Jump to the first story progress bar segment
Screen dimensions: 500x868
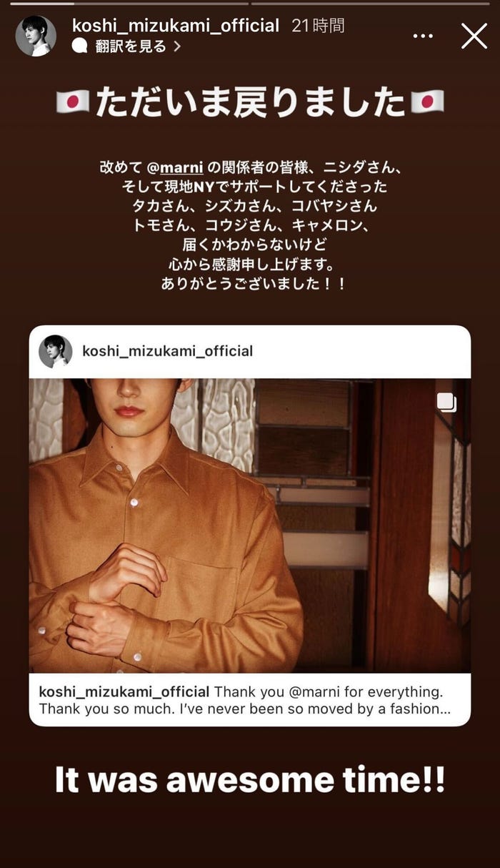point(125,3)
